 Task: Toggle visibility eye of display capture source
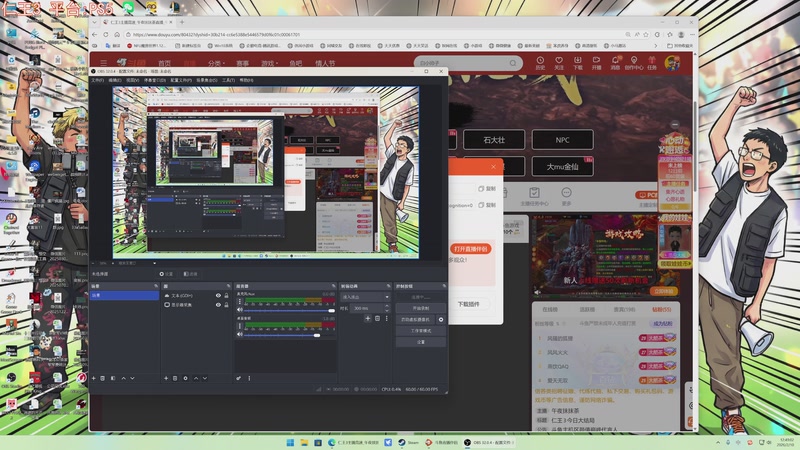pos(218,305)
